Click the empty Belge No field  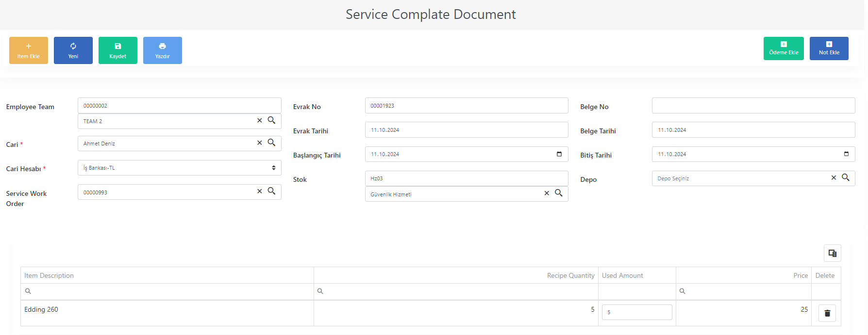point(753,106)
